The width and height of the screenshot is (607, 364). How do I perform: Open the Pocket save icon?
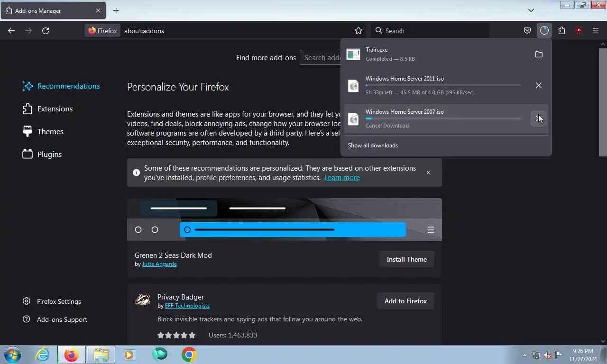tap(527, 30)
